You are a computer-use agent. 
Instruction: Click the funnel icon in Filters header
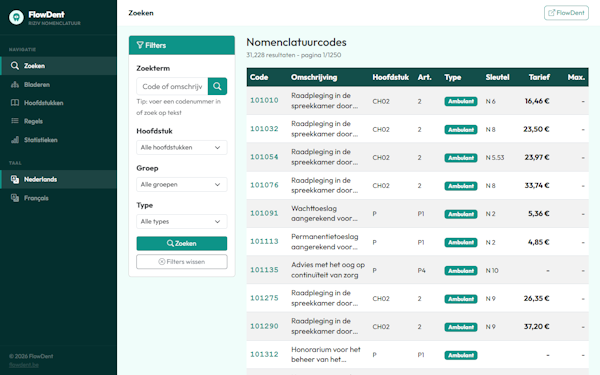[140, 45]
